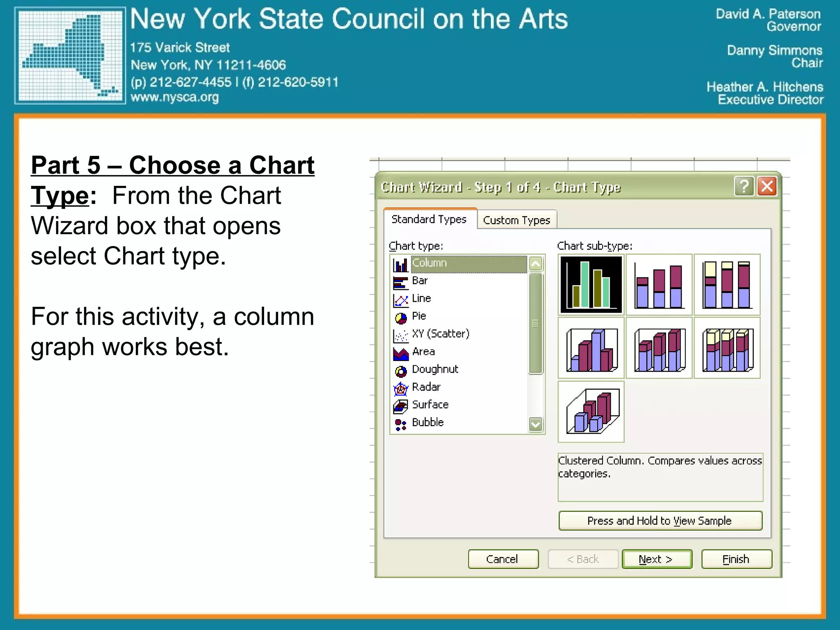Viewport: 840px width, 630px height.
Task: Choose the 3-D Stacked Column sub-type
Action: (x=659, y=348)
